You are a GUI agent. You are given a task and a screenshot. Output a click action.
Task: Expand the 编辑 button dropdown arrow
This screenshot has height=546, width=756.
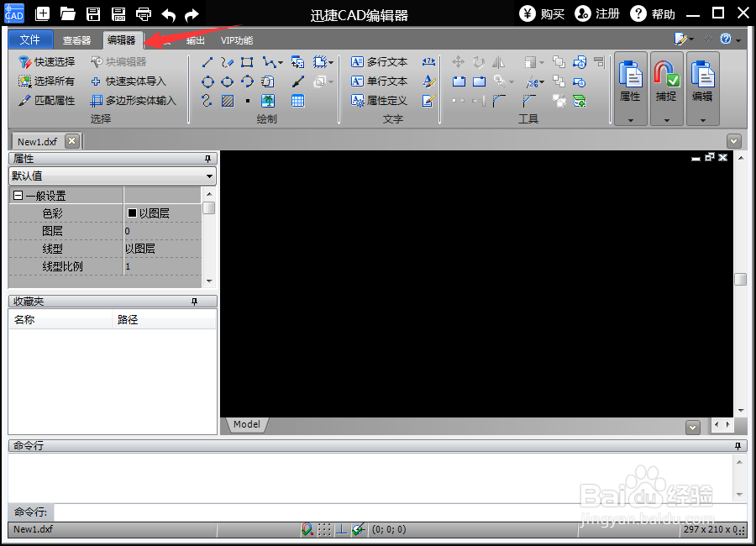pyautogui.click(x=703, y=120)
